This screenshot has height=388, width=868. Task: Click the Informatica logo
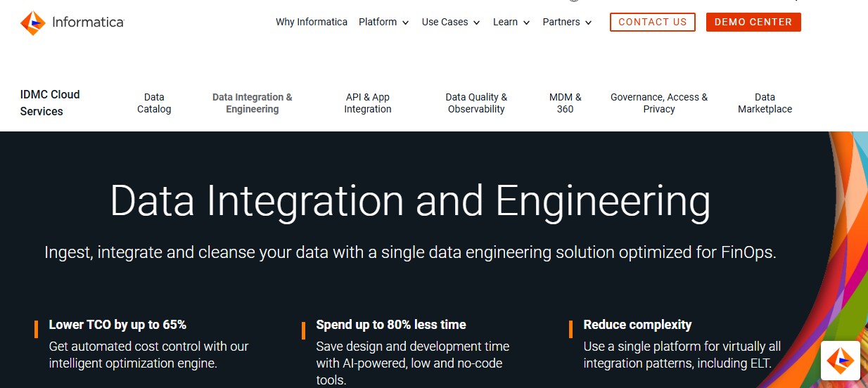tap(72, 22)
